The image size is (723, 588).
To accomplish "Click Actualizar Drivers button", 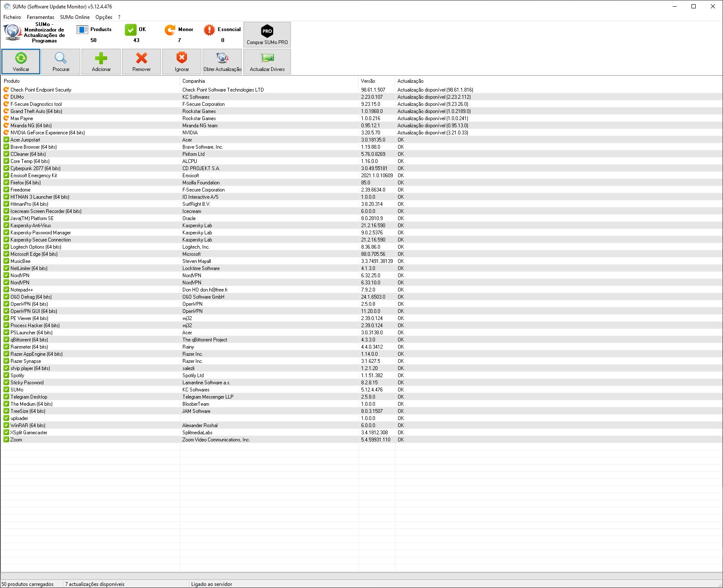I will (x=267, y=61).
